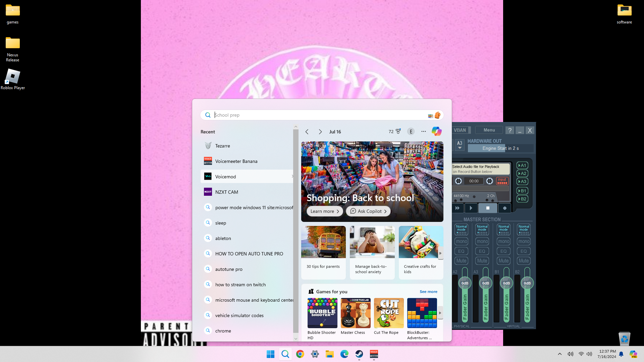The image size is (644, 362).
Task: Toggle the A1 output on cassette player
Action: coord(522,165)
